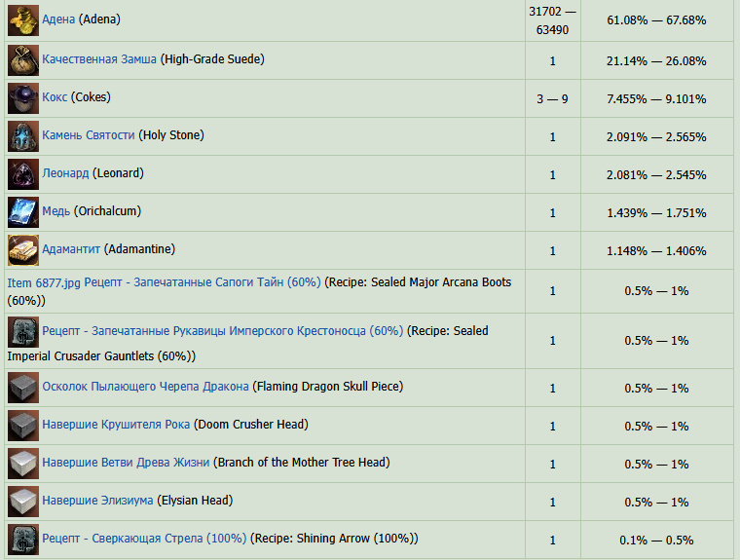Click the Cokes item icon
The width and height of the screenshot is (740, 560).
click(22, 98)
